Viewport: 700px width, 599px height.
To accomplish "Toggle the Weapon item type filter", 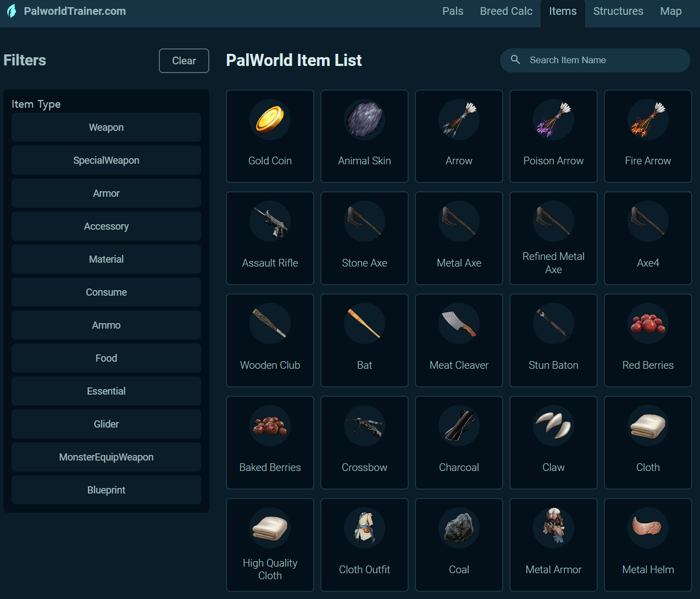I will [106, 127].
